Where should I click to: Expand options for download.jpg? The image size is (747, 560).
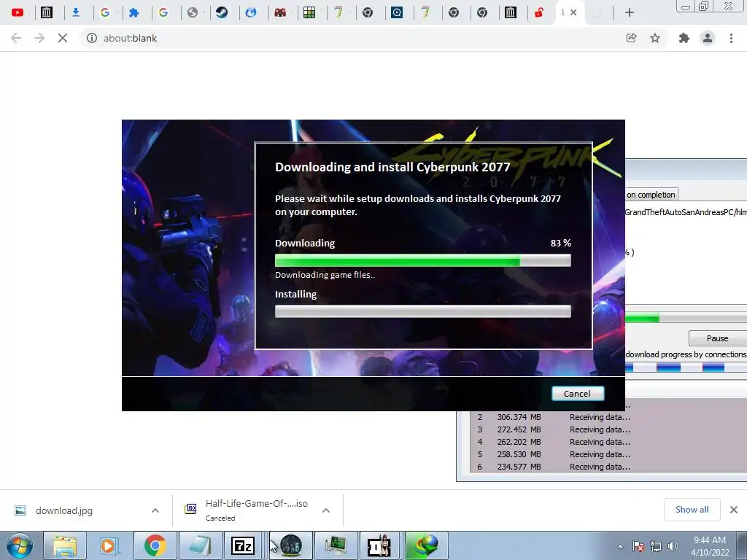155,510
